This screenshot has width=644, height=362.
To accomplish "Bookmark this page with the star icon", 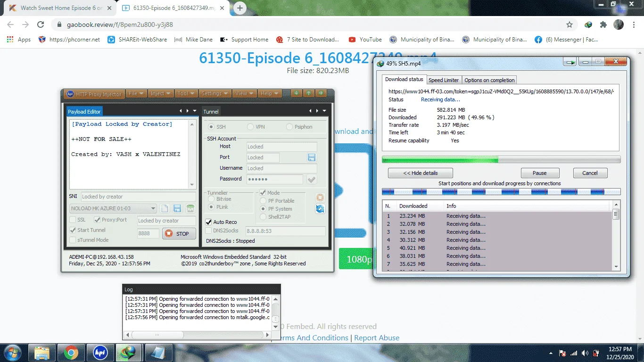I will point(570,25).
